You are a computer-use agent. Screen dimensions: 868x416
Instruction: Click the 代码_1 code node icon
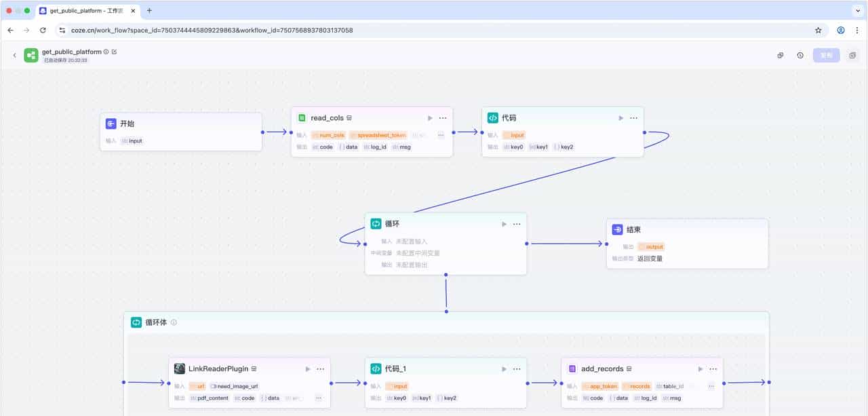(376, 368)
